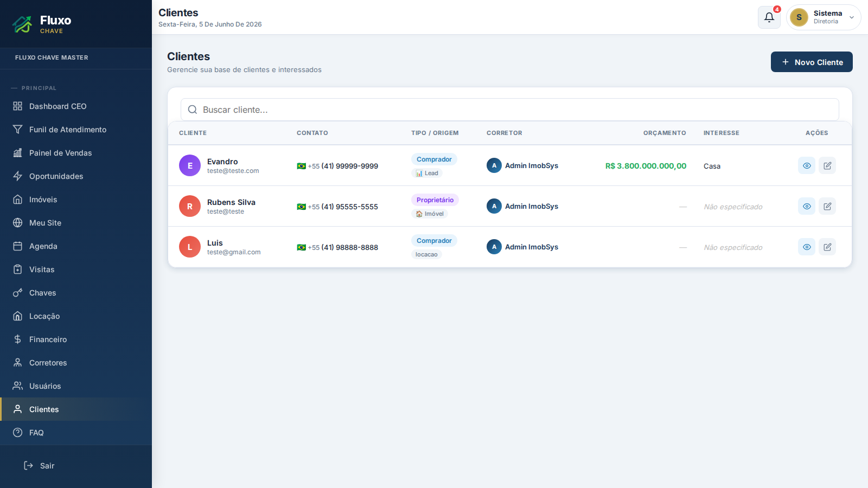Click the edit icon for Evandro
Viewport: 868px width, 488px height.
click(x=827, y=165)
